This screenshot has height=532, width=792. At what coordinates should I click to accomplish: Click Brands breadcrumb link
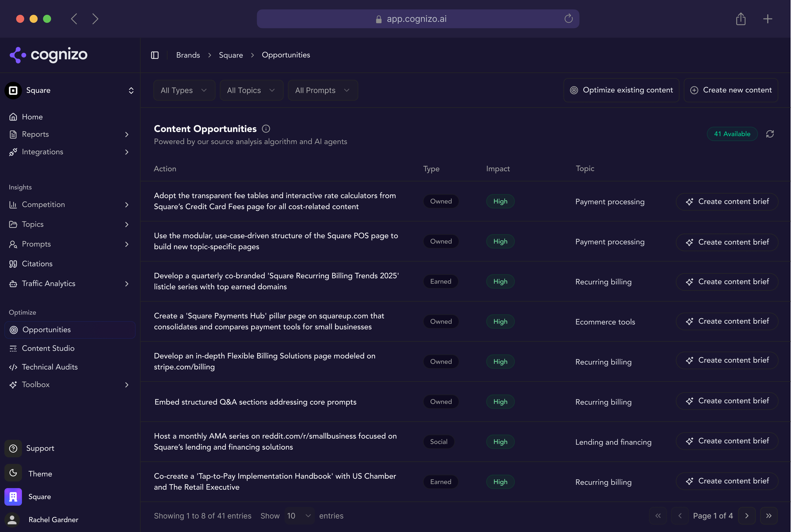coord(188,55)
